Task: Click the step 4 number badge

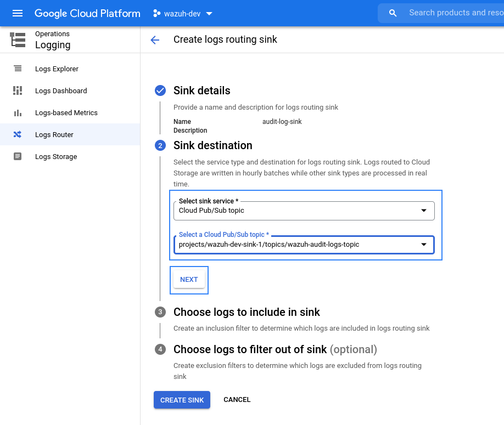Action: pos(160,349)
